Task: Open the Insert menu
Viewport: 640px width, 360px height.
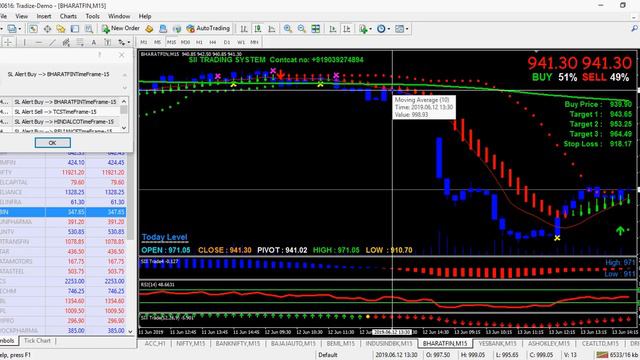Action: pyautogui.click(x=44, y=16)
